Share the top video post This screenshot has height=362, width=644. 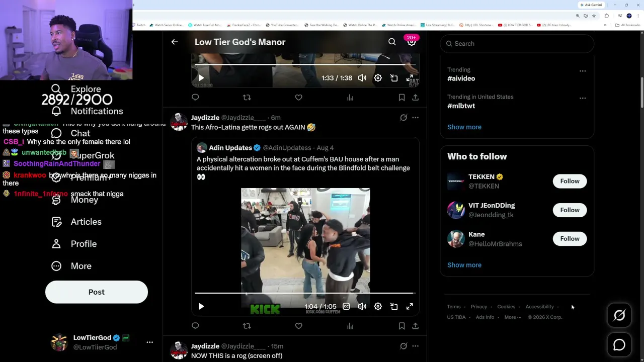pyautogui.click(x=415, y=98)
